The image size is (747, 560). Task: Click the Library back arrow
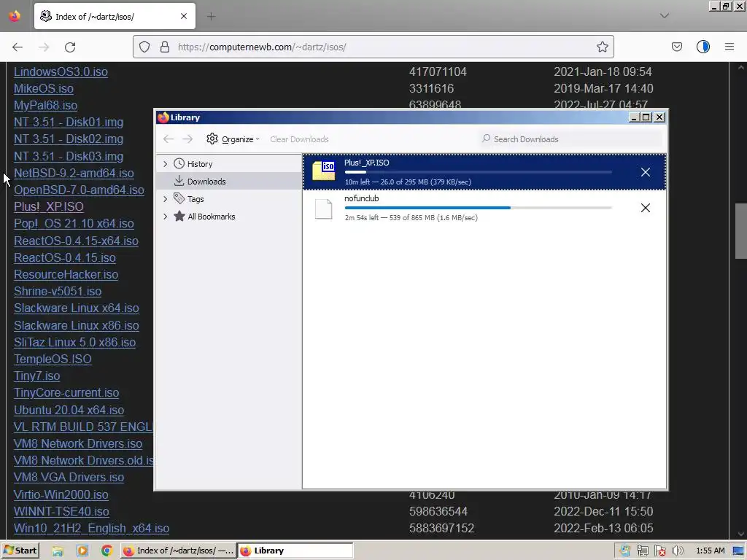coord(169,139)
